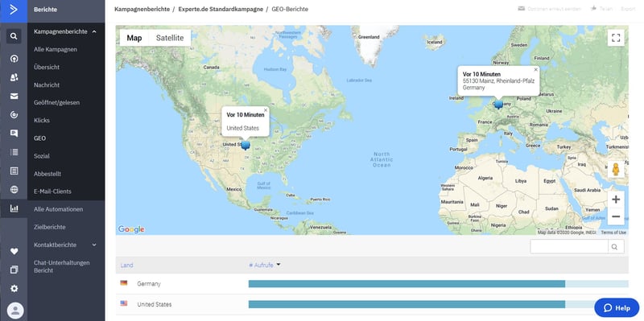Select the bar chart reports icon
Screen dimensions: 644x321
pos(14,208)
